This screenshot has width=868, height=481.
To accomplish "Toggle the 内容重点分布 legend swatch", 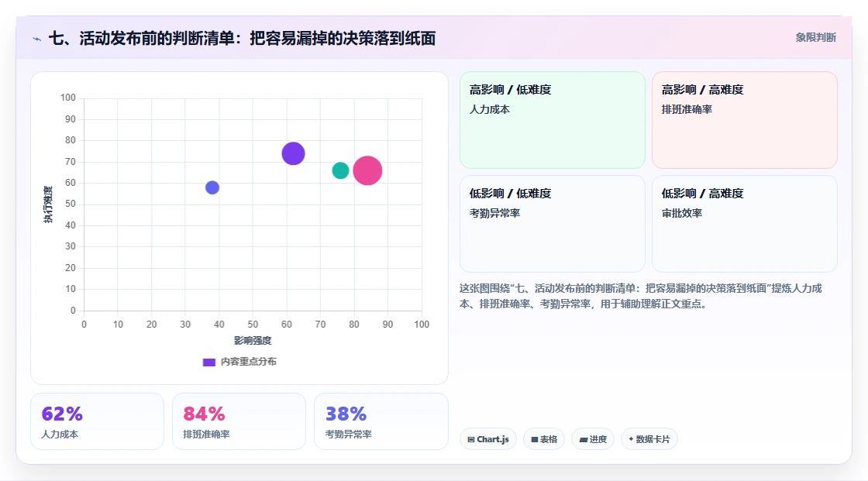I will click(208, 362).
